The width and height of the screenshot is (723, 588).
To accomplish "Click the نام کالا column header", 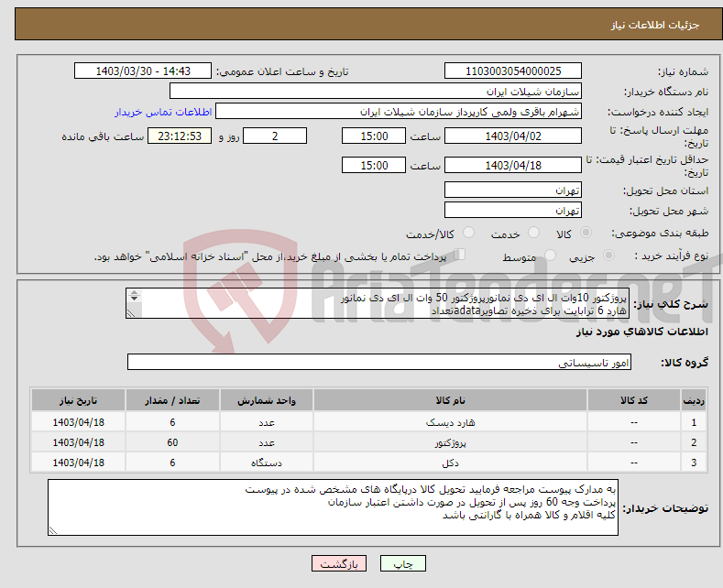I will click(450, 400).
